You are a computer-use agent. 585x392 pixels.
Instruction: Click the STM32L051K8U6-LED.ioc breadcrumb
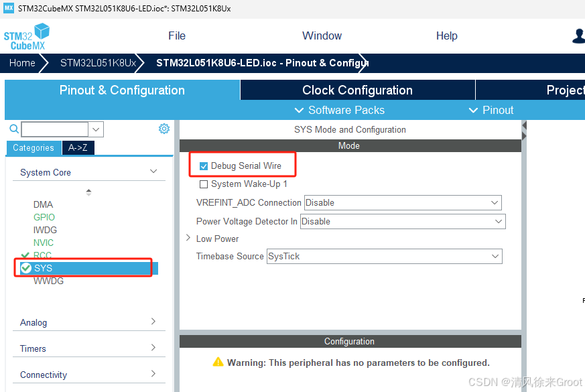(x=262, y=63)
